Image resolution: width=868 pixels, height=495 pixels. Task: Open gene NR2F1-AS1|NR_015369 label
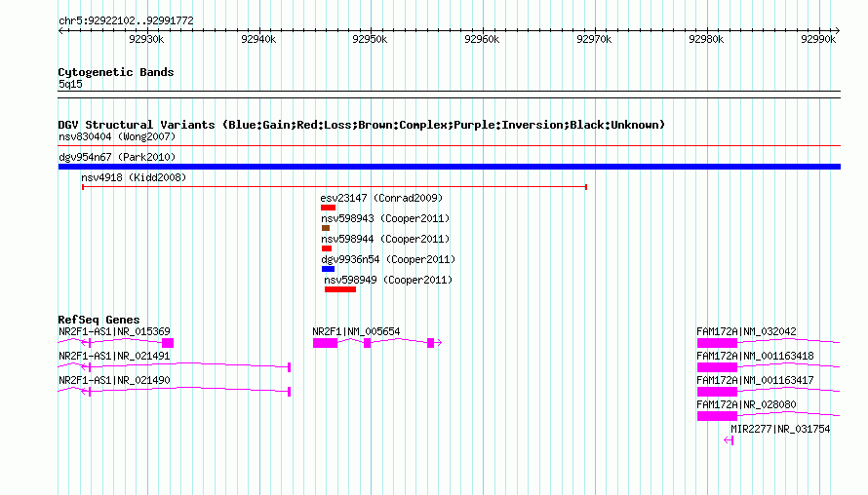click(114, 332)
